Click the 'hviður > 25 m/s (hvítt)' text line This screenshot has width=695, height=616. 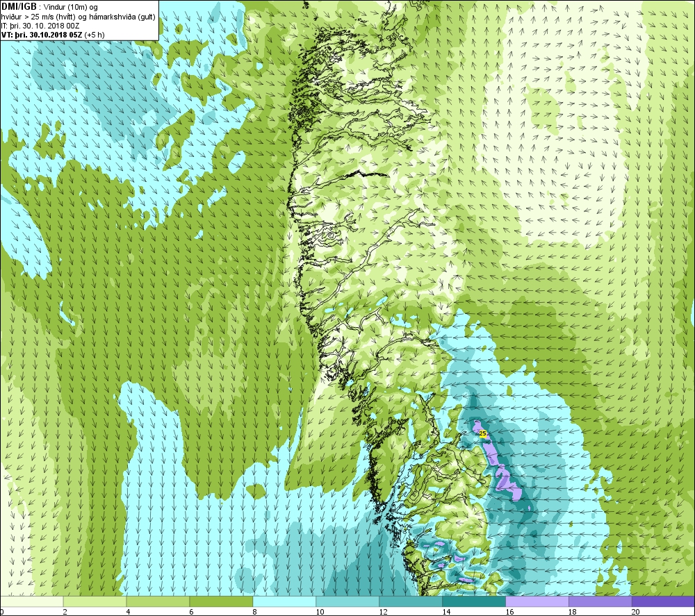coord(38,17)
